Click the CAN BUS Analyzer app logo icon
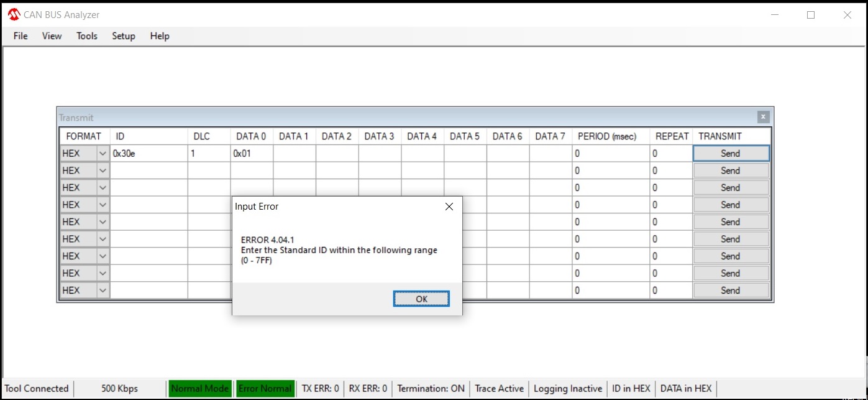This screenshot has width=868, height=400. point(14,15)
